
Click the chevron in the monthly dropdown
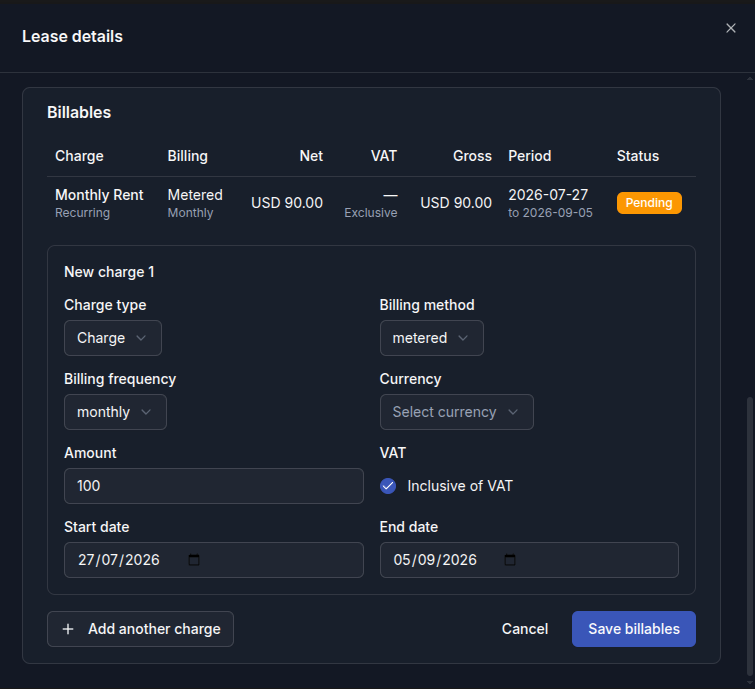tap(146, 412)
